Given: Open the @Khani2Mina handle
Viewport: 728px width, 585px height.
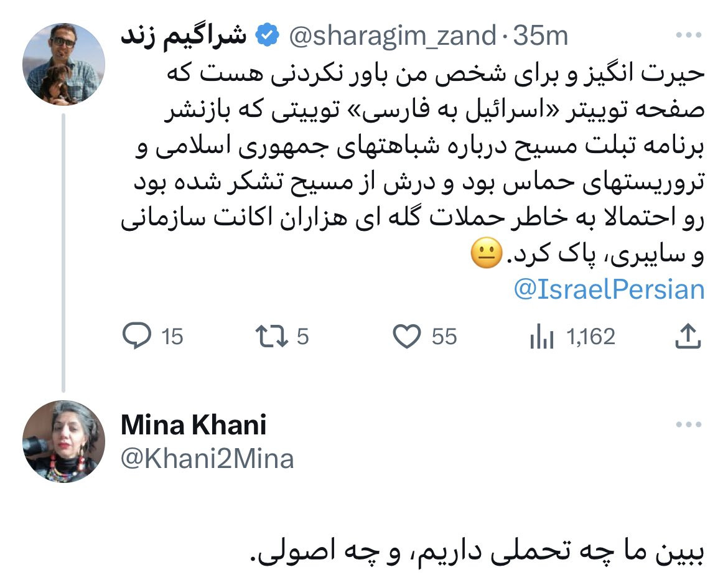Looking at the screenshot, I should (x=207, y=459).
